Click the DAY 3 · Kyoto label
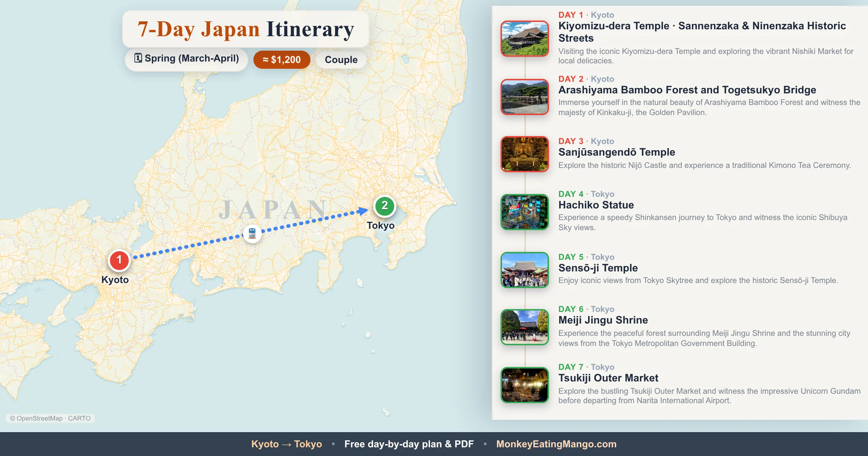868x456 pixels. pyautogui.click(x=586, y=141)
